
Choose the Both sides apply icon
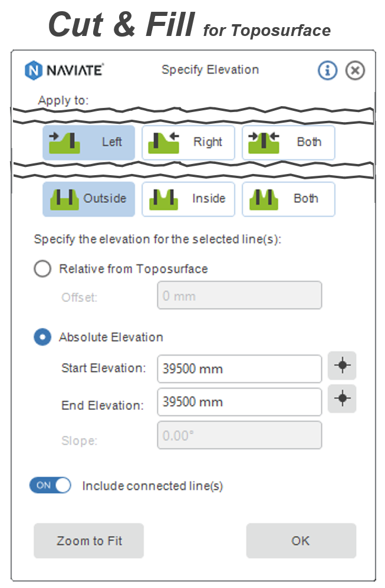[263, 142]
